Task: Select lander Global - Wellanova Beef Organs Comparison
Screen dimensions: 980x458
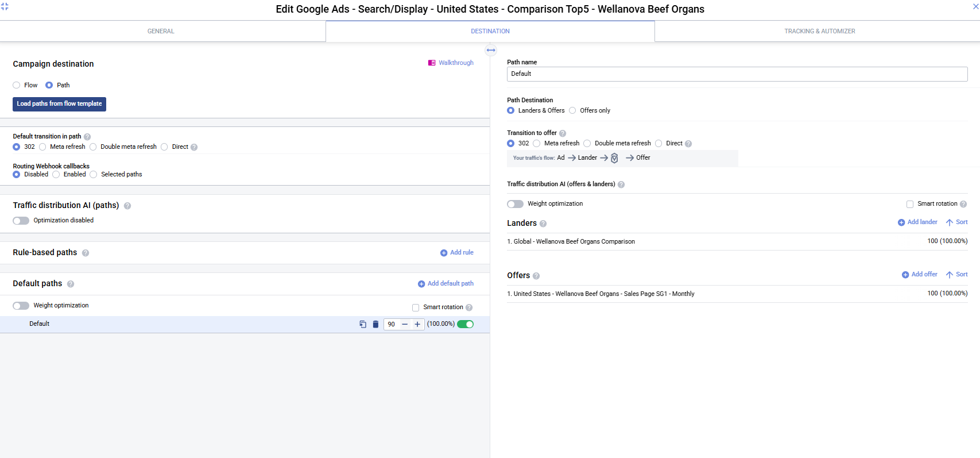Action: pyautogui.click(x=574, y=242)
